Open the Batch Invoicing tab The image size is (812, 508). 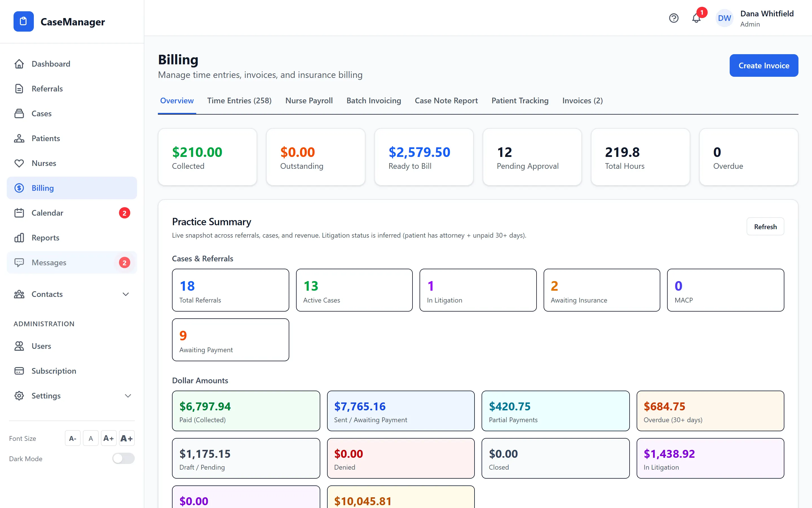(374, 101)
